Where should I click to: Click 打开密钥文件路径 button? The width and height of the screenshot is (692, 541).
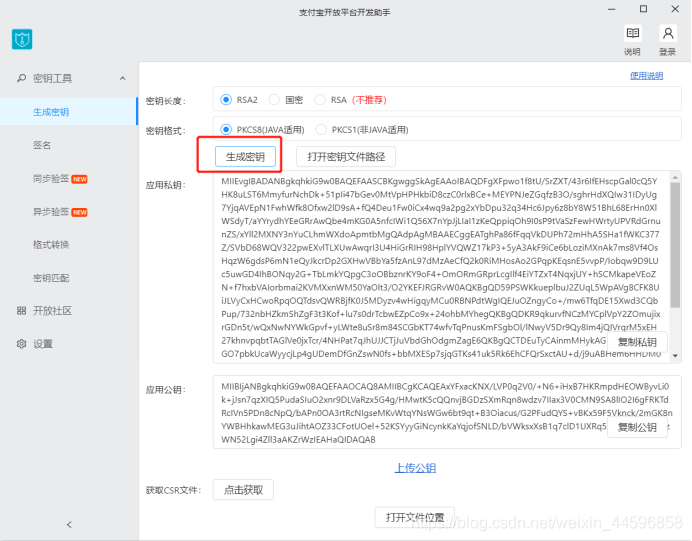(x=346, y=157)
